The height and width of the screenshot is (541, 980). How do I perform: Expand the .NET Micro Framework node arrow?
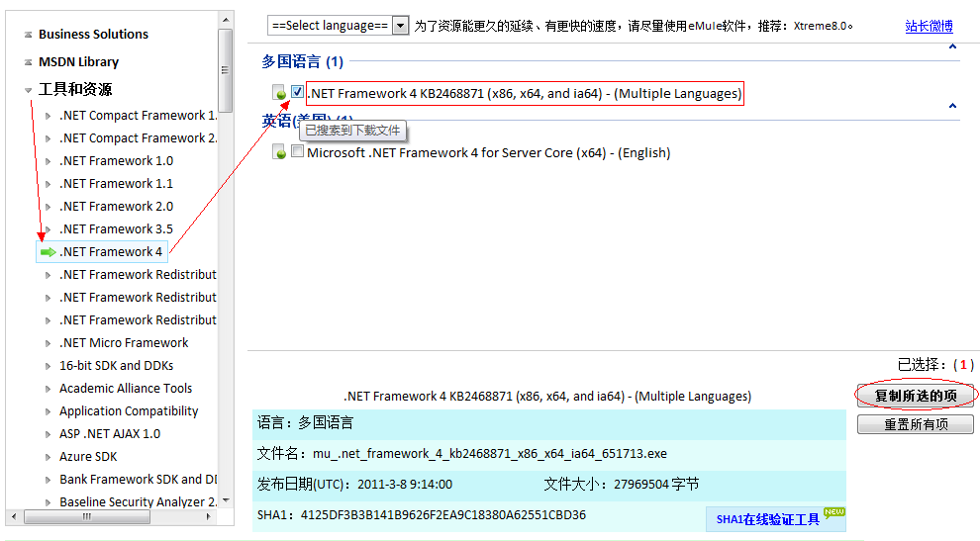point(49,343)
